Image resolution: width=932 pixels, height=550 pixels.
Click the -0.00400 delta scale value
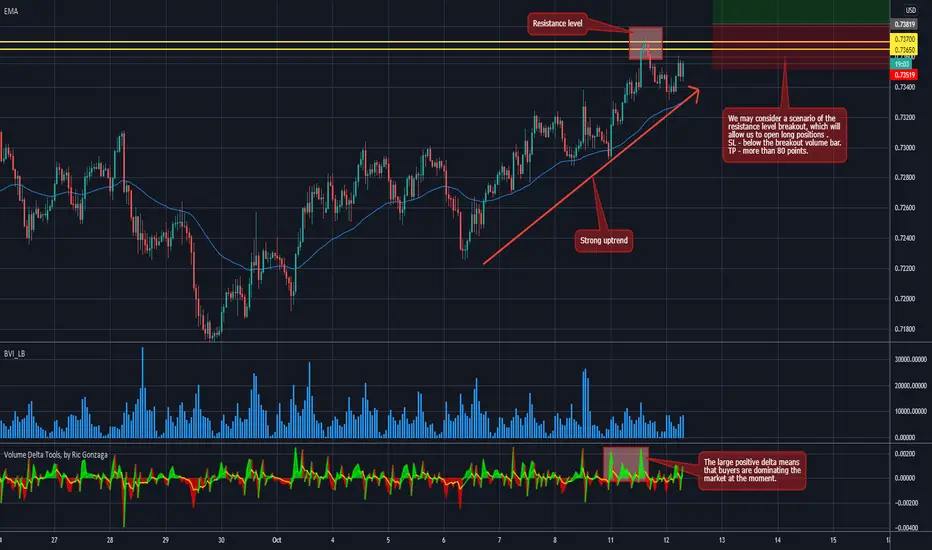pos(905,528)
